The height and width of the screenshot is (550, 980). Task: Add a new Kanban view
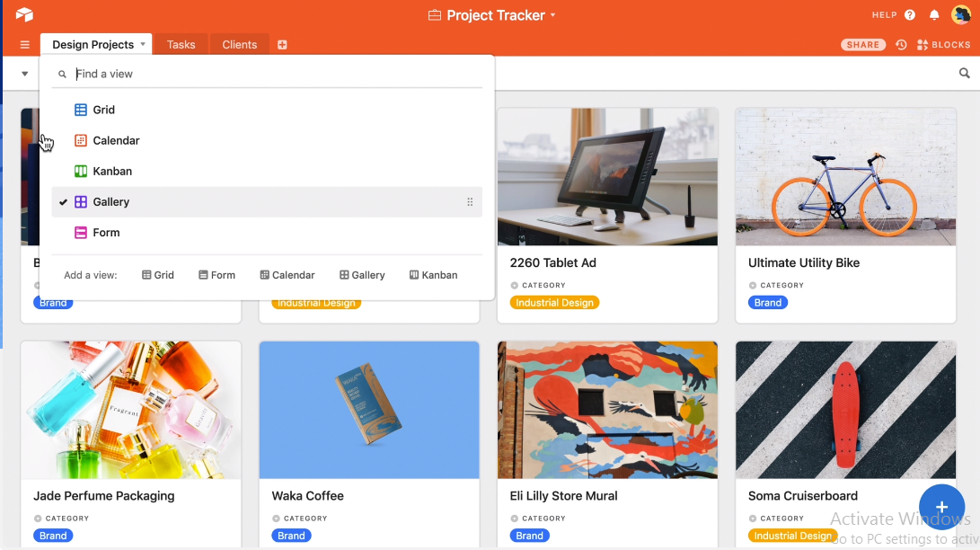tap(434, 275)
